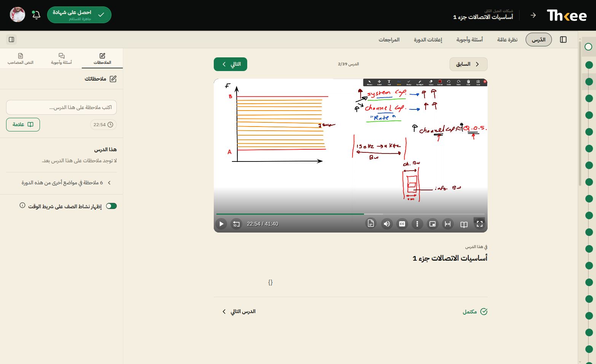Screen dimensions: 596x364
Task: Open the video's three-dot more options menu
Action: point(417,224)
